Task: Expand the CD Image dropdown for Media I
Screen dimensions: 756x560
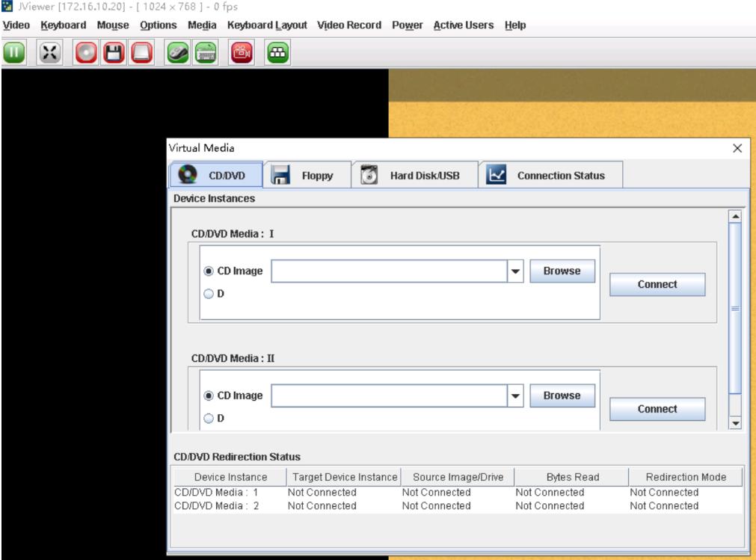Action: [x=515, y=272]
